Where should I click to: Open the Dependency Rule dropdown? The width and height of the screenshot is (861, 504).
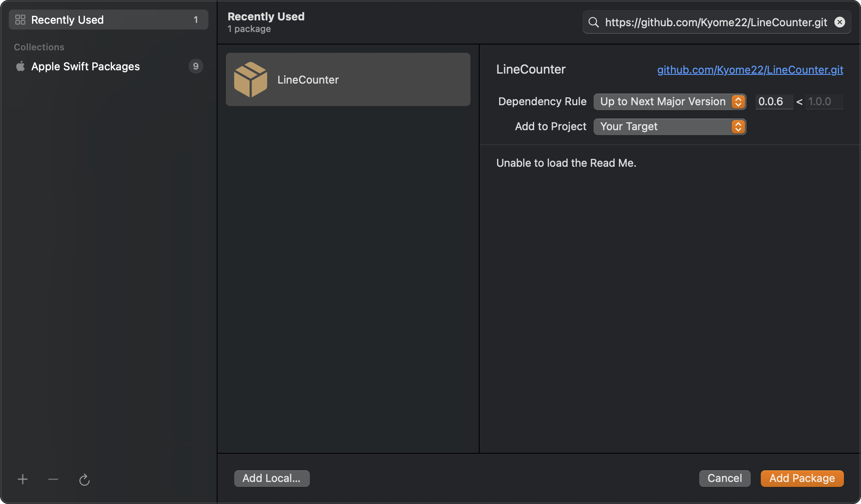point(670,102)
